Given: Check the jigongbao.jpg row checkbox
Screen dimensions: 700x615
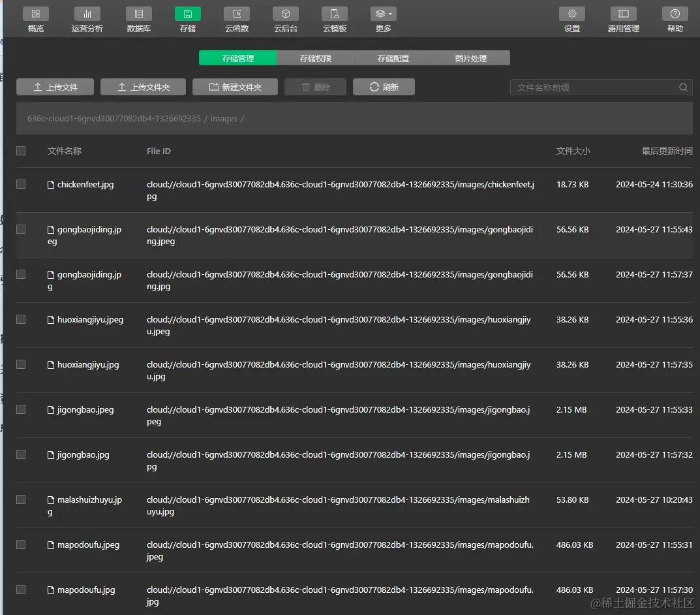Looking at the screenshot, I should [x=21, y=454].
